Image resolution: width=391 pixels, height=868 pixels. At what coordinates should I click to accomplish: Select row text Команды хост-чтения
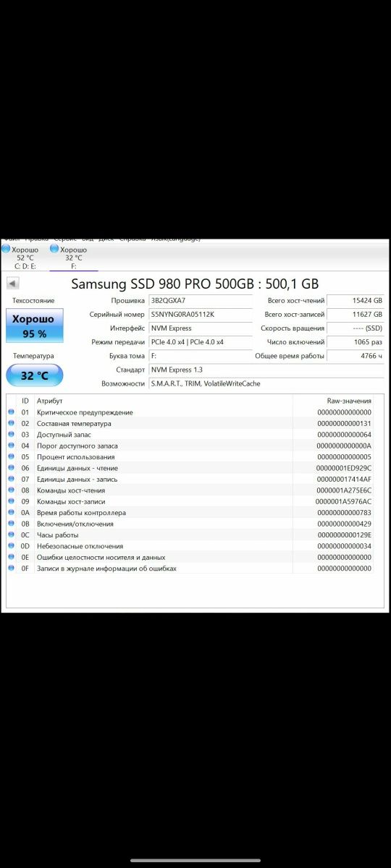tap(70, 490)
